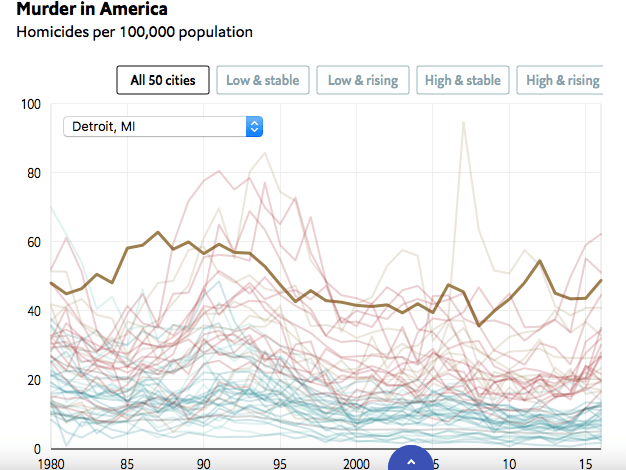Click the Homicides per 100,000 population subtitle
The width and height of the screenshot is (626, 470).
click(134, 32)
